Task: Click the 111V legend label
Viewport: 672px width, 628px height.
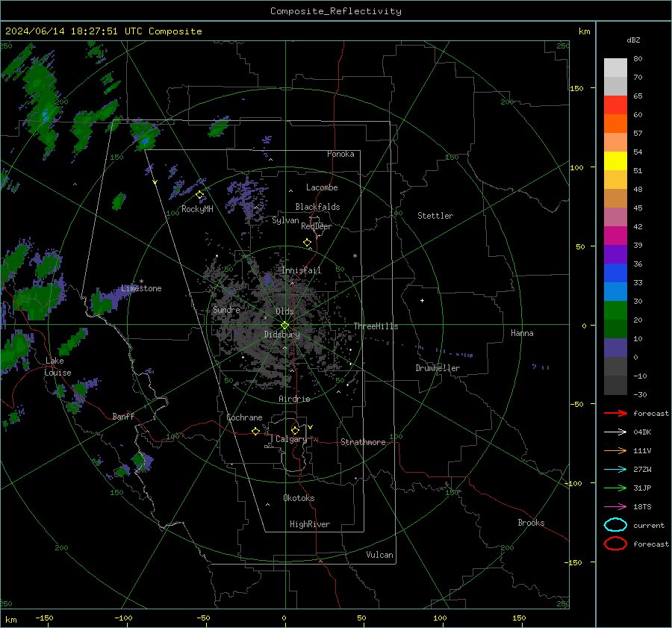Action: [642, 450]
